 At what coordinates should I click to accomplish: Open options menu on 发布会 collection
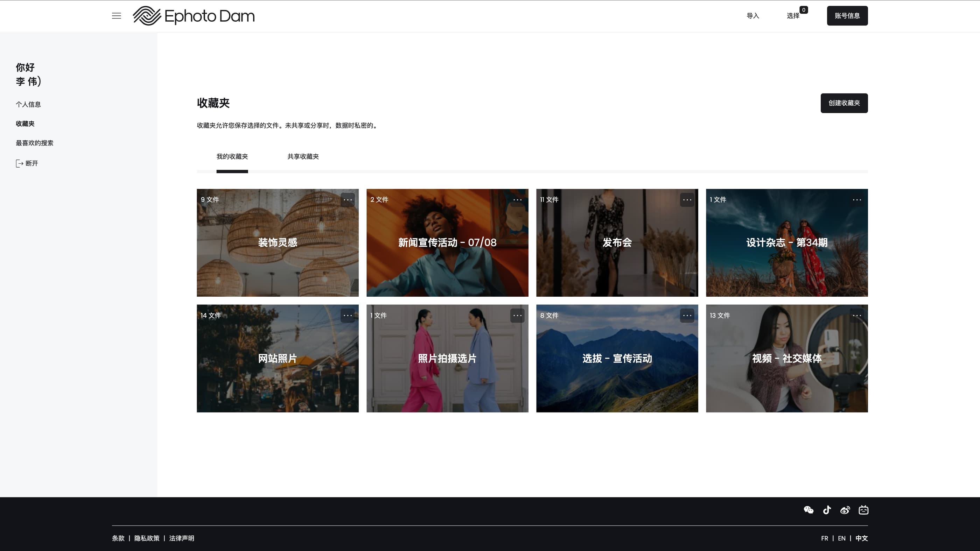[x=687, y=200]
